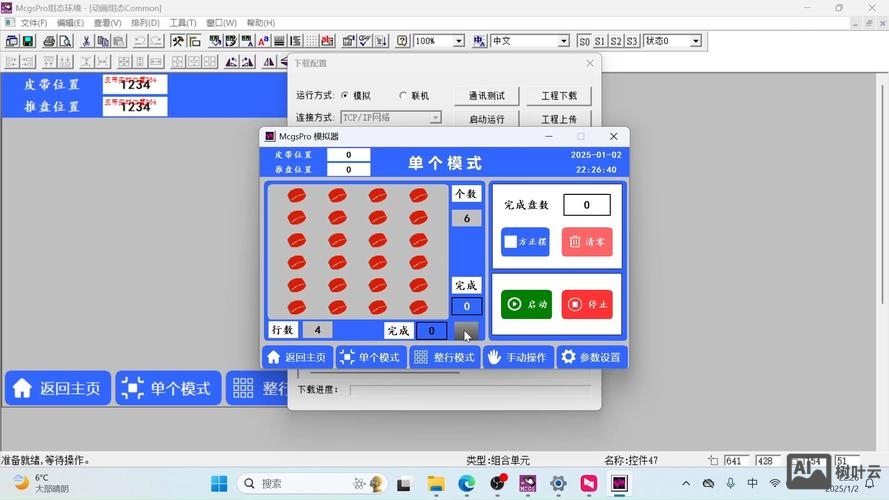Click the 工程下载 button
Viewport: 889px width, 500px height.
click(x=559, y=96)
